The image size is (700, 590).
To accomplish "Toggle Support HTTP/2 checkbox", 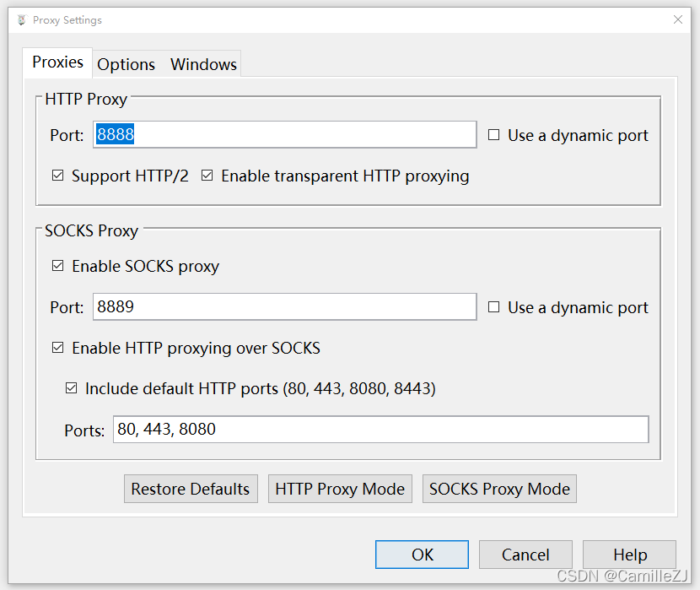I will [58, 176].
